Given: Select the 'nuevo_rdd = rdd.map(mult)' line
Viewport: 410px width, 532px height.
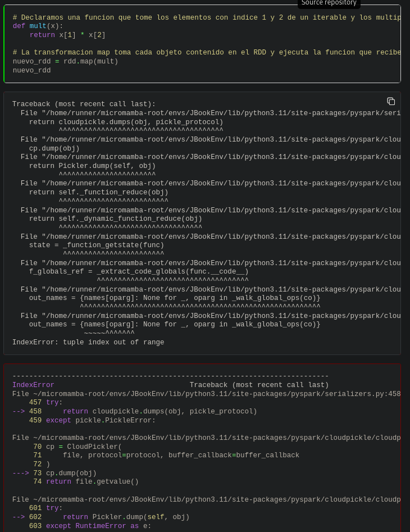Looking at the screenshot, I should tap(66, 61).
